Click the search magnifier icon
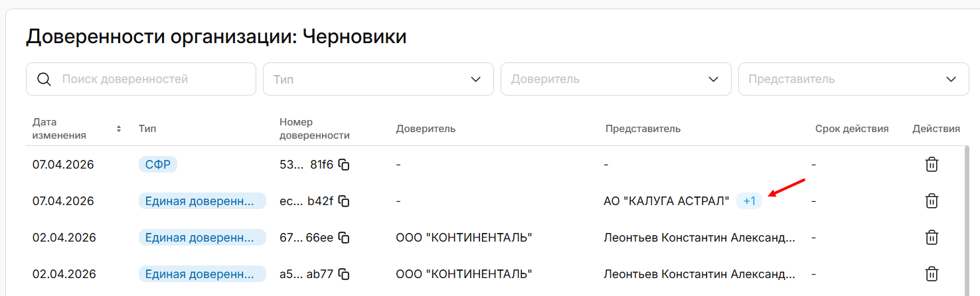 click(x=44, y=80)
